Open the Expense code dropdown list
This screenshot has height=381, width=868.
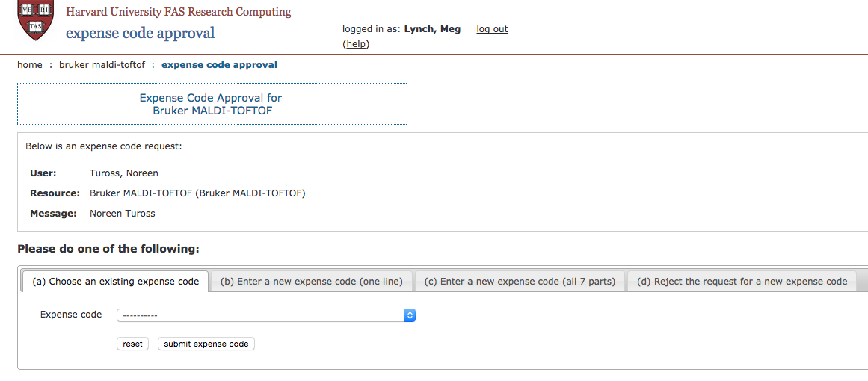[265, 315]
